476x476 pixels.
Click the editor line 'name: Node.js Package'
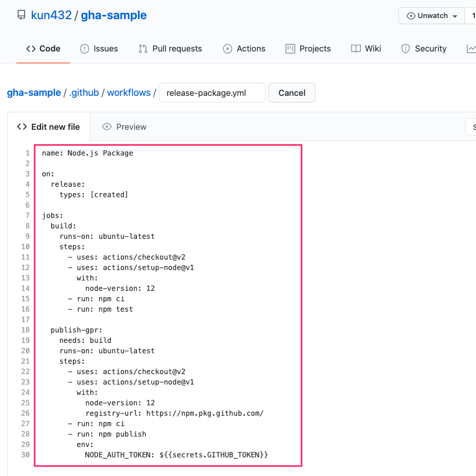(x=88, y=153)
